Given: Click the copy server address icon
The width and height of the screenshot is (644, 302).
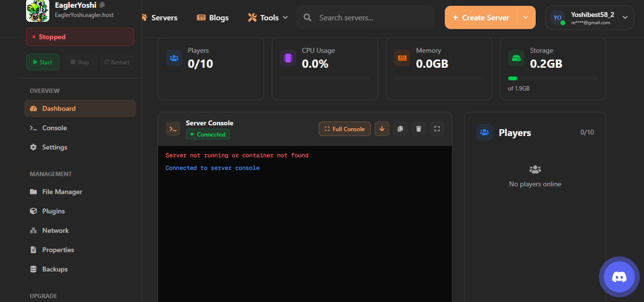Looking at the screenshot, I should [102, 5].
